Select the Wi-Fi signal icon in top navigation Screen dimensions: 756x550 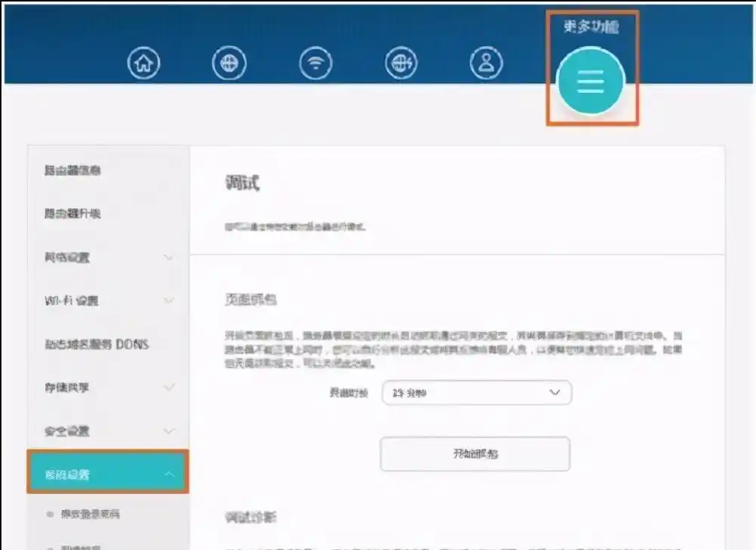point(316,63)
